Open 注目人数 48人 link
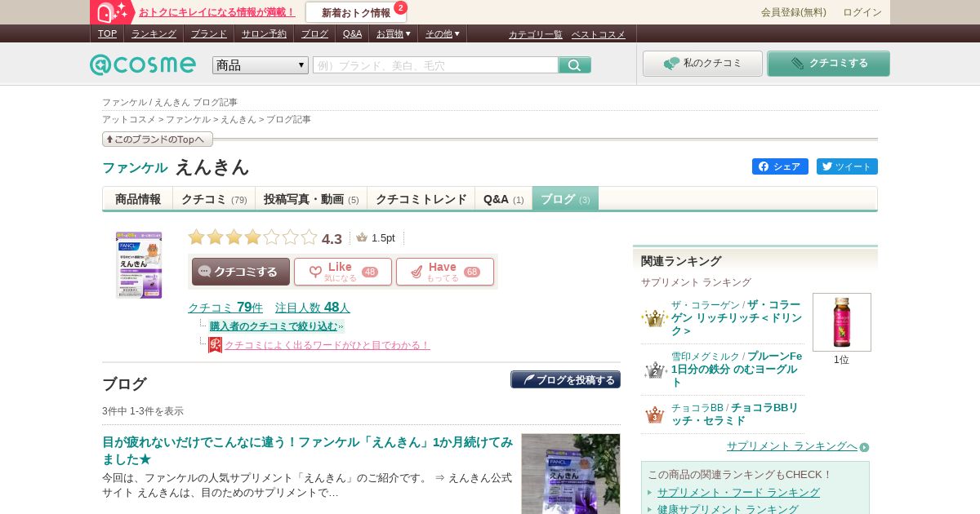The height and width of the screenshot is (514, 980). [x=313, y=308]
